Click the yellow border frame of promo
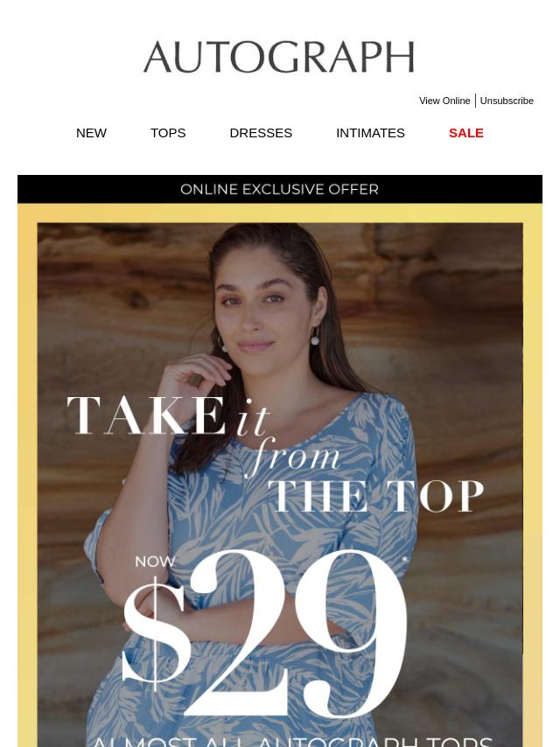 click(x=27, y=477)
